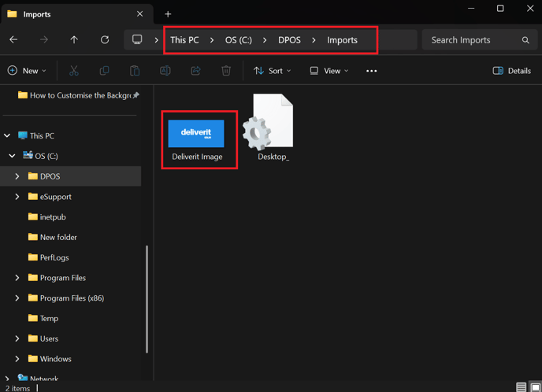Click the Delete trash icon
This screenshot has width=542, height=392.
(x=226, y=71)
